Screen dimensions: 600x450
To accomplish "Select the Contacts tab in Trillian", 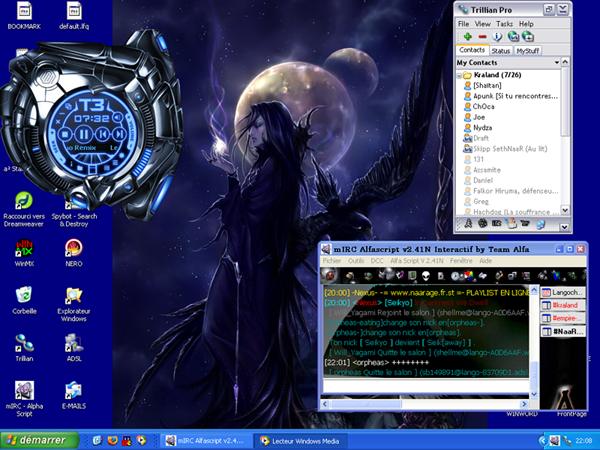I will (472, 50).
